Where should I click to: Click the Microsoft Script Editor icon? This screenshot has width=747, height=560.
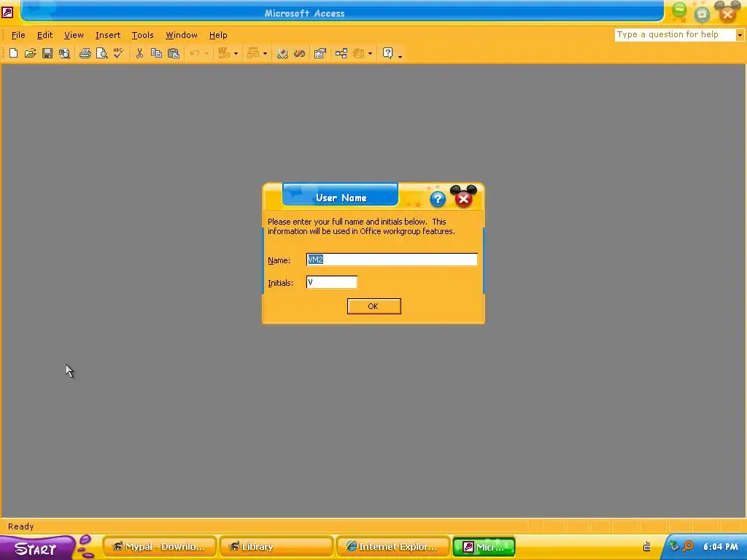pyautogui.click(x=299, y=53)
